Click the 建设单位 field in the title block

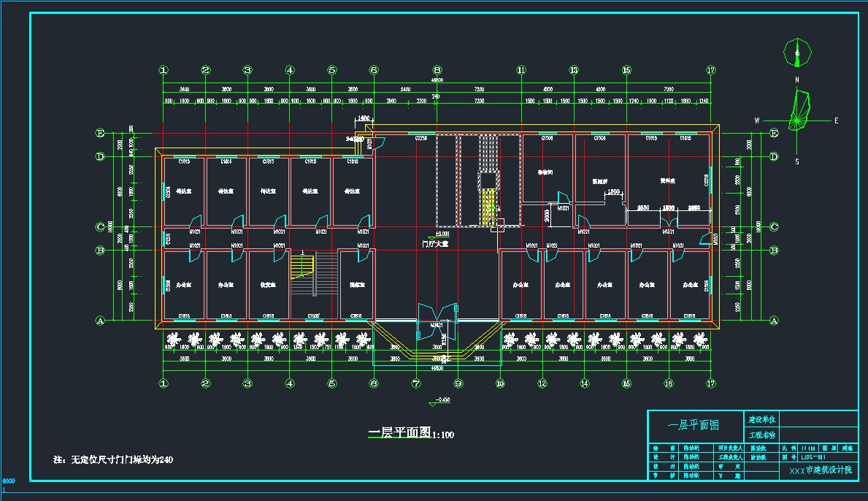click(761, 420)
